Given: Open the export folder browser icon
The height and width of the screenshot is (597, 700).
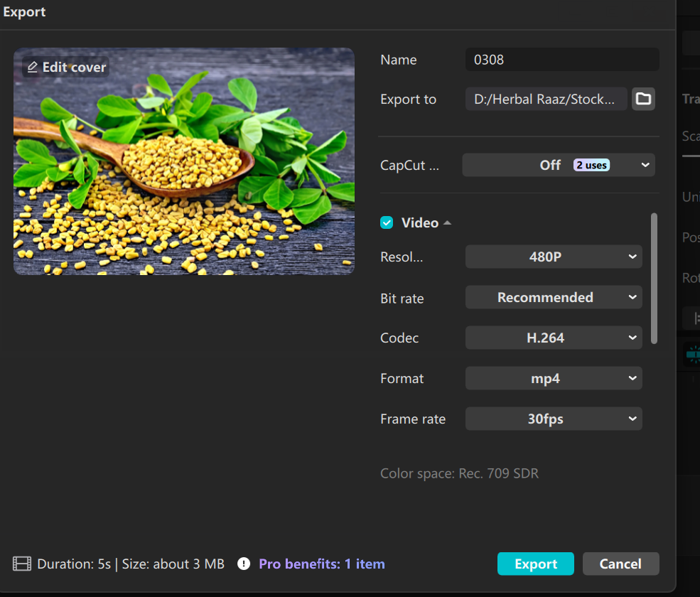Looking at the screenshot, I should [643, 99].
